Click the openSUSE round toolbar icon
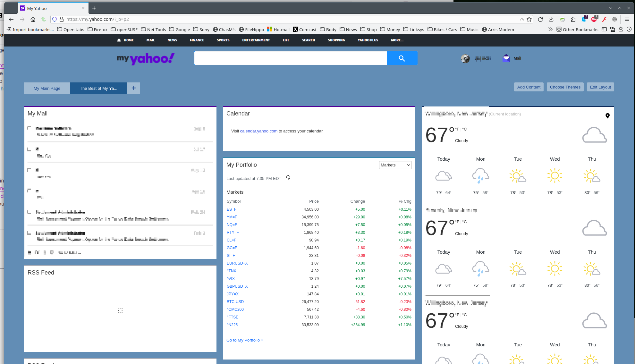Viewport: 635px width, 364px height. [x=562, y=19]
